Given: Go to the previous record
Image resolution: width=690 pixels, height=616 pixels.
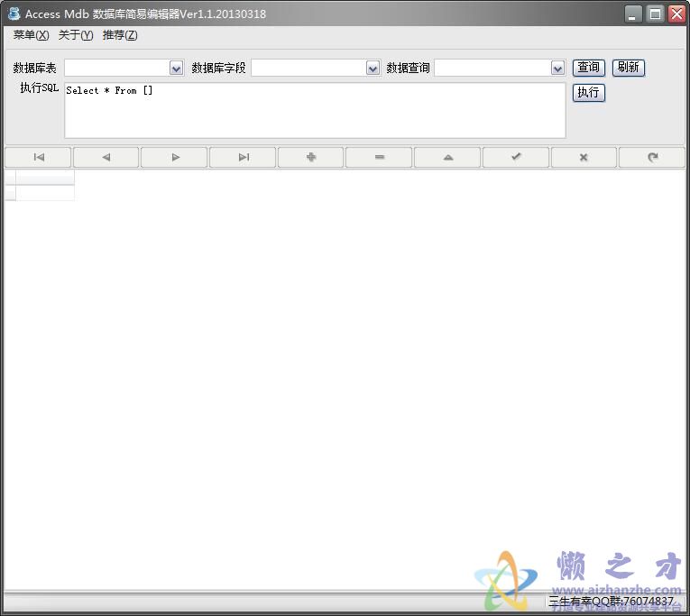Looking at the screenshot, I should [x=106, y=157].
